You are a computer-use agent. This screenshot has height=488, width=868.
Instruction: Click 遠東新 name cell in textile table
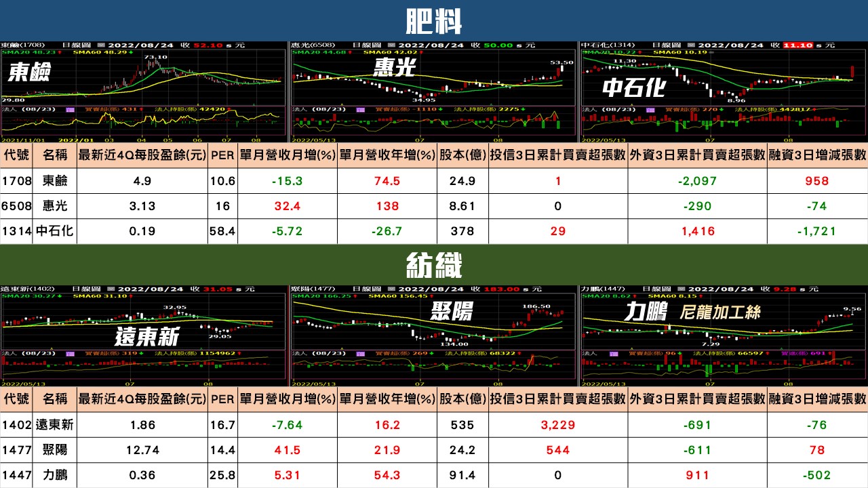coord(54,426)
